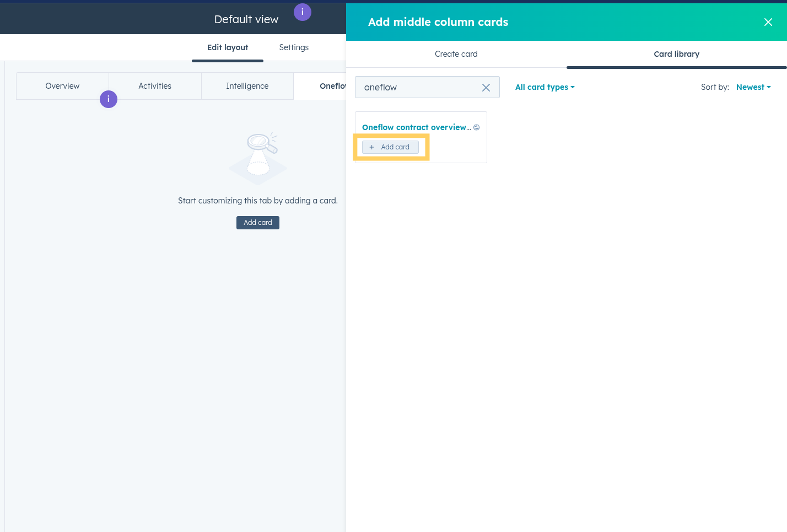Select the Intelligence tab
Viewport: 787px width, 532px height.
tap(247, 86)
